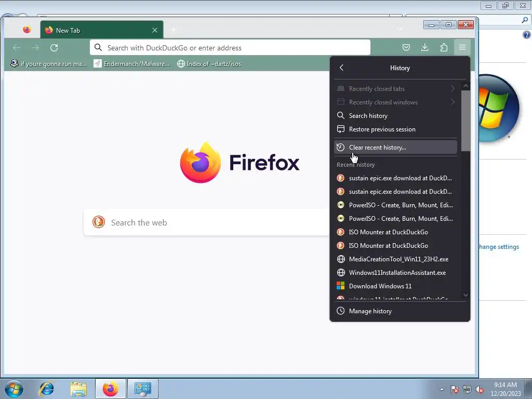Expand Recently closed windows submenu

pos(395,102)
